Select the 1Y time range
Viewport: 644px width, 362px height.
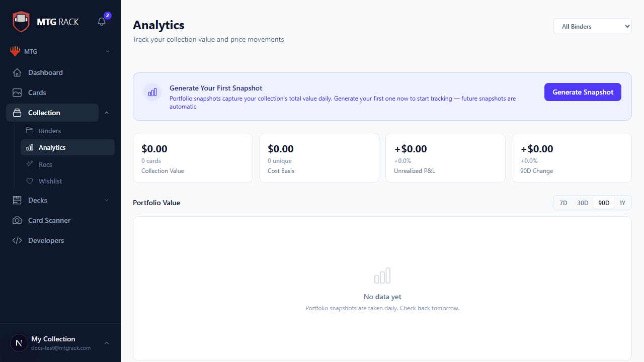[622, 203]
